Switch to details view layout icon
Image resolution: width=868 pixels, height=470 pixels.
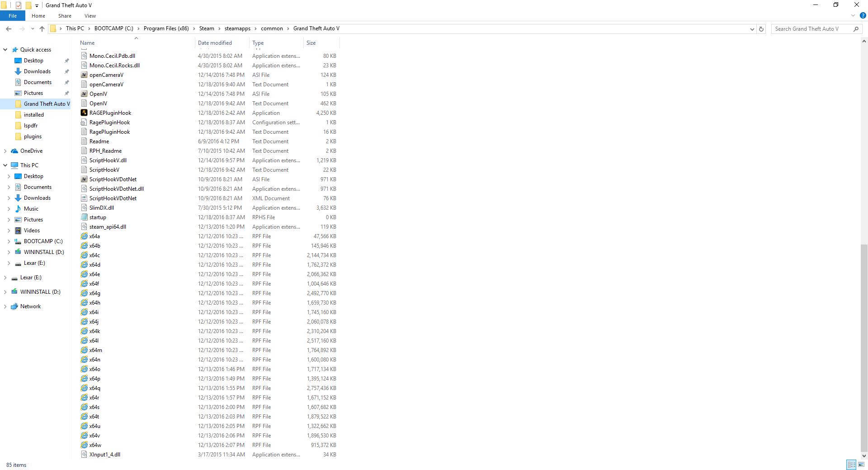tap(851, 465)
